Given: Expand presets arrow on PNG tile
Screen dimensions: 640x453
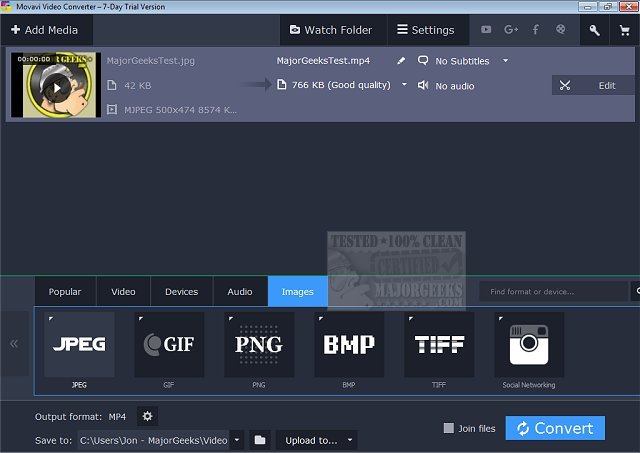Looking at the screenshot, I should (231, 318).
